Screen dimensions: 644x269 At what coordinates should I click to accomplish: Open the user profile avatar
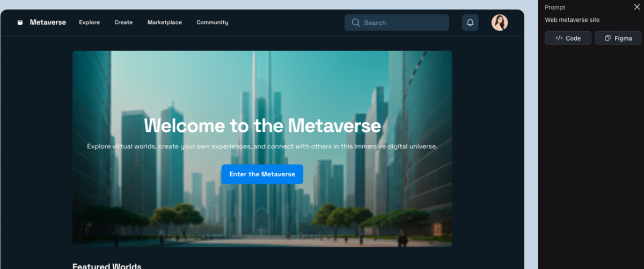coord(500,23)
